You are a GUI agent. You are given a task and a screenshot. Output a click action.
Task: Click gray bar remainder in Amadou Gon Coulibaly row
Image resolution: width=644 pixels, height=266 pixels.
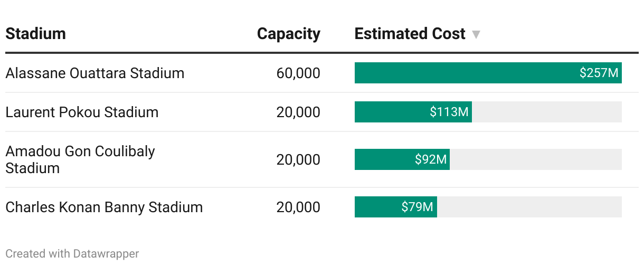[x=535, y=159]
